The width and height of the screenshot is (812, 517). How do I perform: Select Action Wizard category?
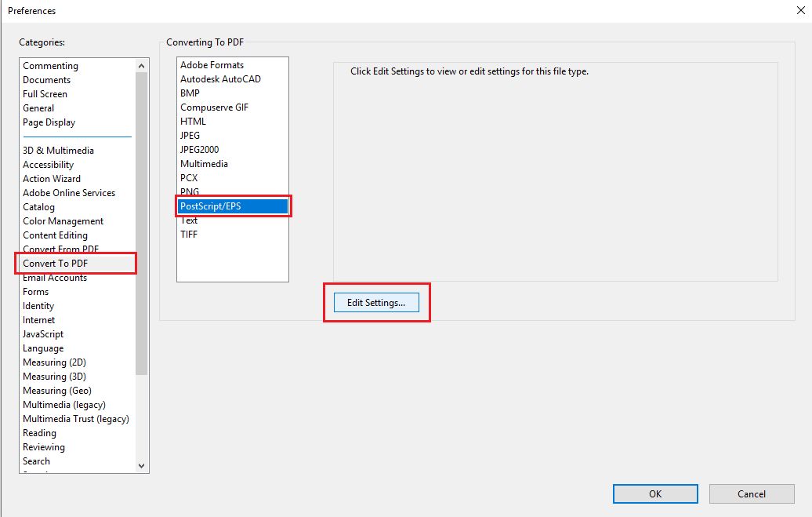[52, 178]
